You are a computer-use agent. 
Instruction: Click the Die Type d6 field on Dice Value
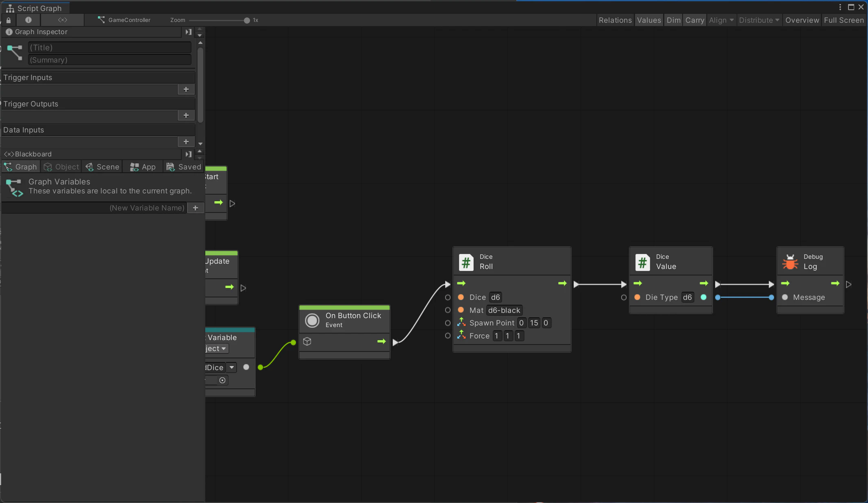click(687, 297)
